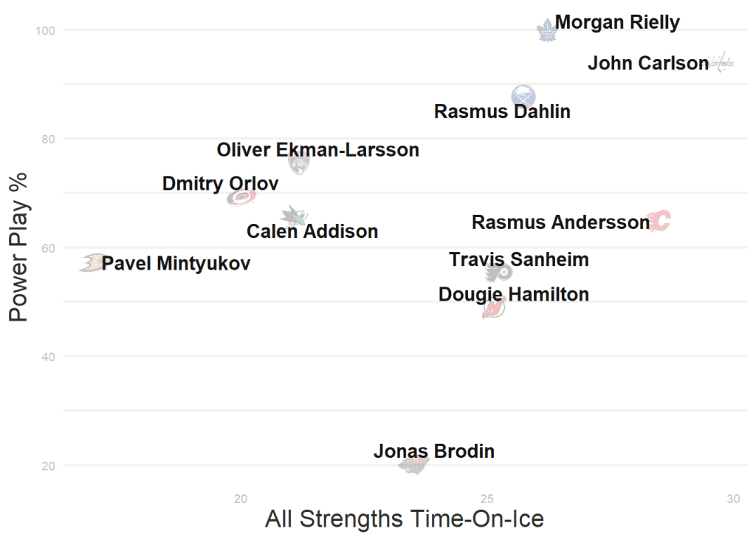Select the Washington Capitals logo marker
Viewport: 756px width, 540px height.
pyautogui.click(x=721, y=64)
